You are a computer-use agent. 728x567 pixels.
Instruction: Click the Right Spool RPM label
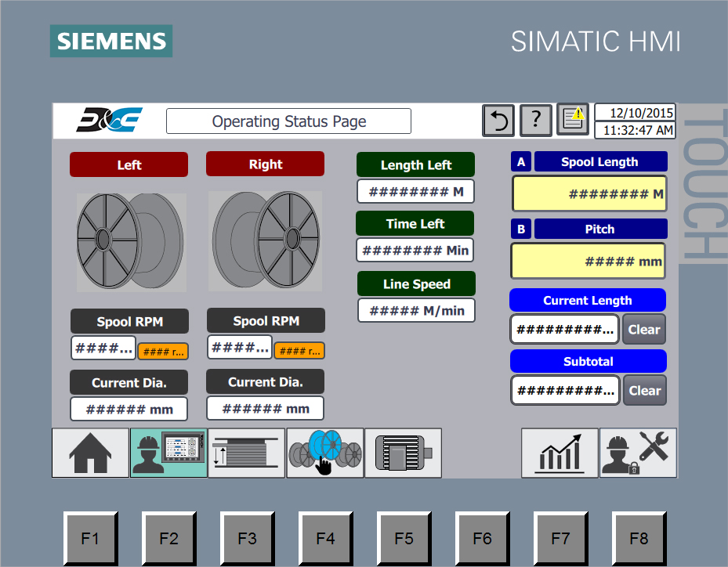[266, 320]
